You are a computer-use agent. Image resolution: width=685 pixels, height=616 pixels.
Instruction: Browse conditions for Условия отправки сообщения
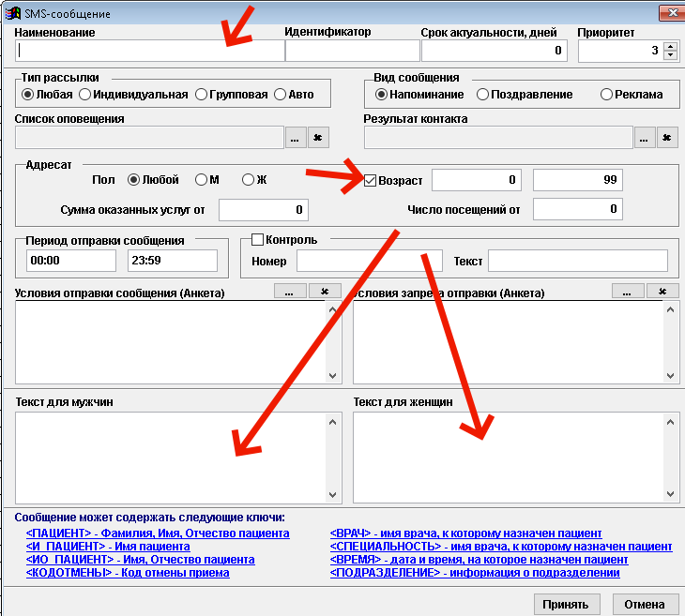click(289, 292)
